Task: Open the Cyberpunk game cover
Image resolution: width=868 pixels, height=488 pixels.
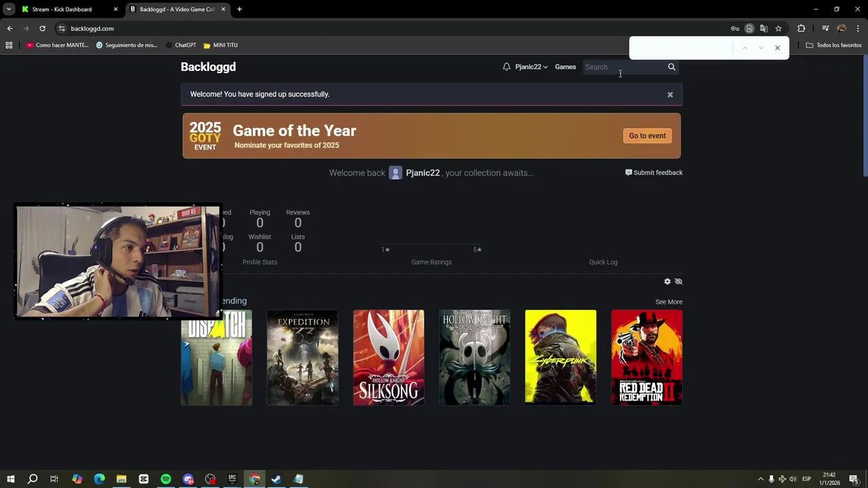Action: click(x=561, y=358)
